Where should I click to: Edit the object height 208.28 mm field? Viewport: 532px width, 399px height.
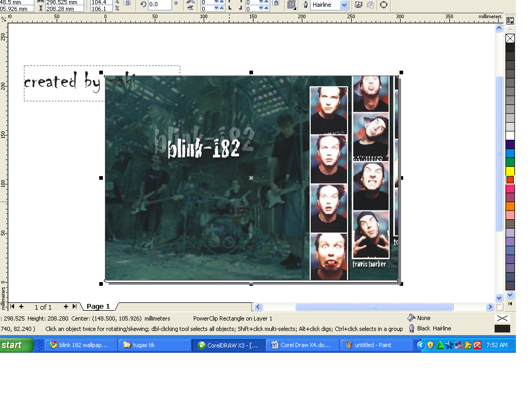click(x=64, y=9)
